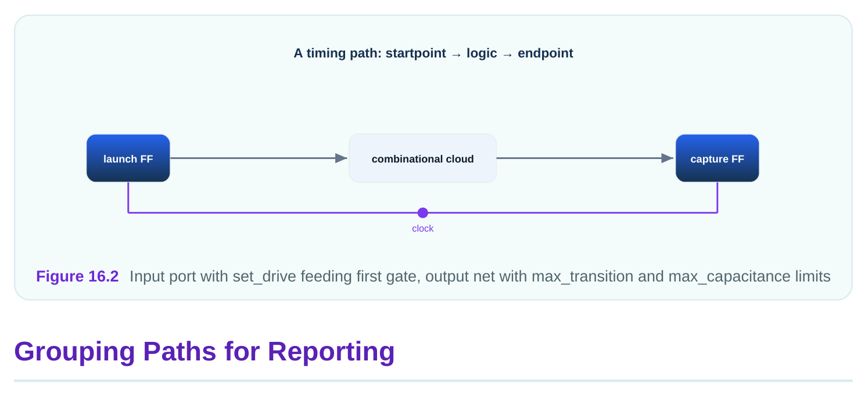Image resolution: width=868 pixels, height=397 pixels.
Task: Click the arrowhead entering capture FF
Action: point(667,158)
